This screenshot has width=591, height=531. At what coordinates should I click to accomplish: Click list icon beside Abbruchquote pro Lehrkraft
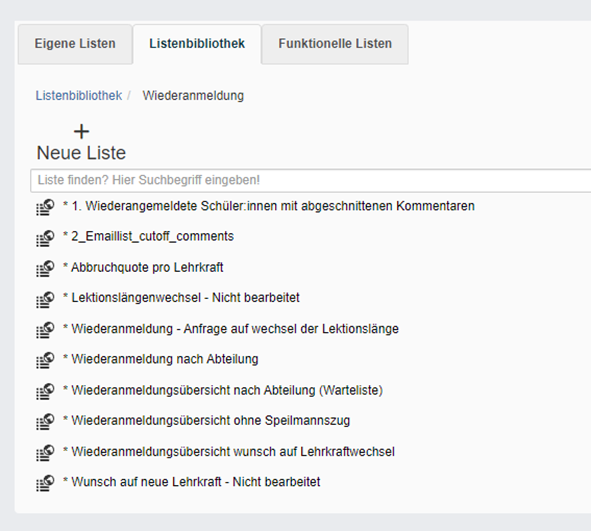point(45,269)
